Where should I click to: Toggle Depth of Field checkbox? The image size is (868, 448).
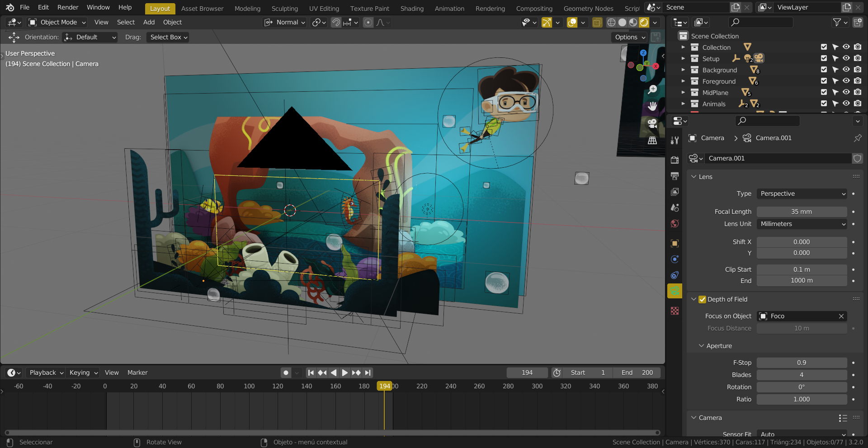click(x=702, y=299)
